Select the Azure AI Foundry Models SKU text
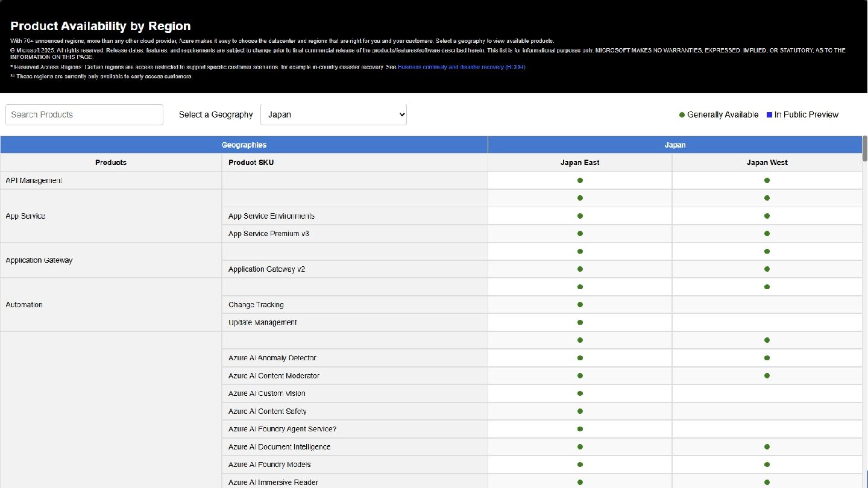Screen dimensions: 868x488 click(269, 465)
